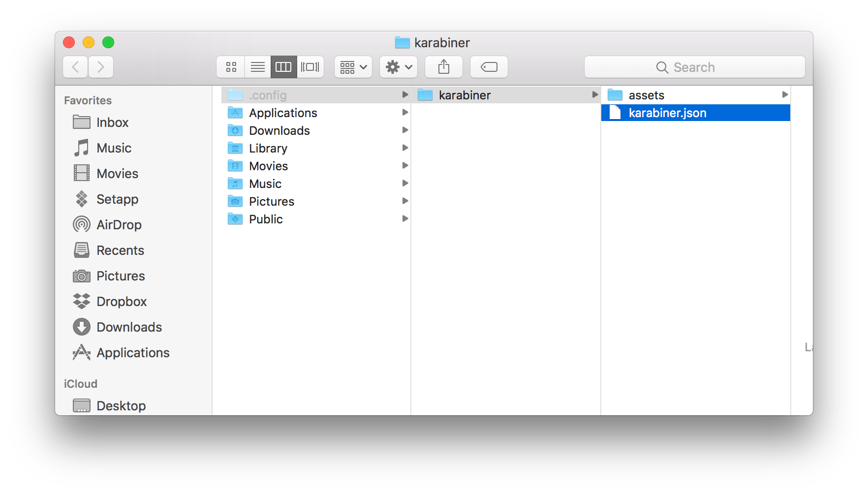Click the Edit Tags button
Image resolution: width=868 pixels, height=494 pixels.
tap(489, 67)
